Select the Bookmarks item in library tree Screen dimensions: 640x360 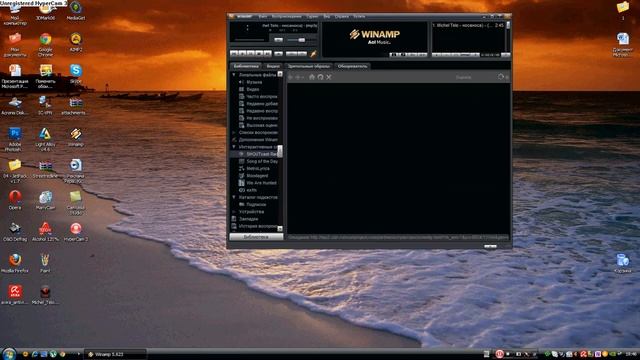pos(249,219)
